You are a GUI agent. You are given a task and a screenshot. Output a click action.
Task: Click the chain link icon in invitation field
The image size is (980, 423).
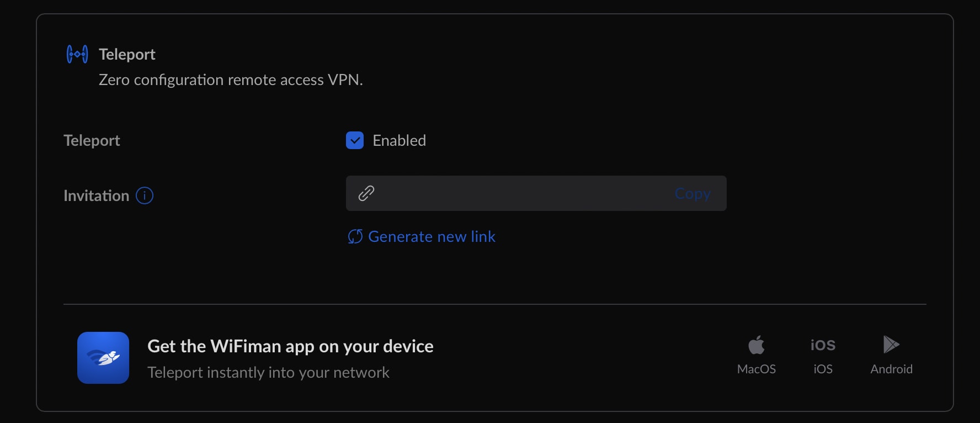366,193
